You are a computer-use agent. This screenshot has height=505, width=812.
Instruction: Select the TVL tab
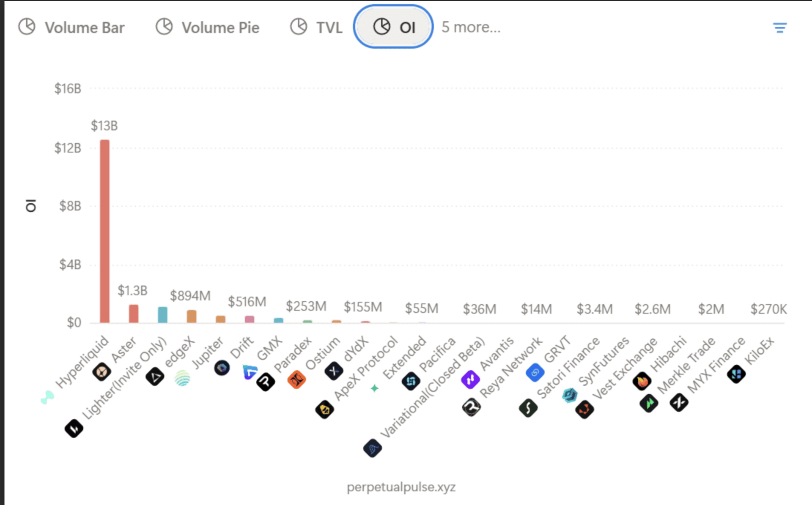click(316, 27)
